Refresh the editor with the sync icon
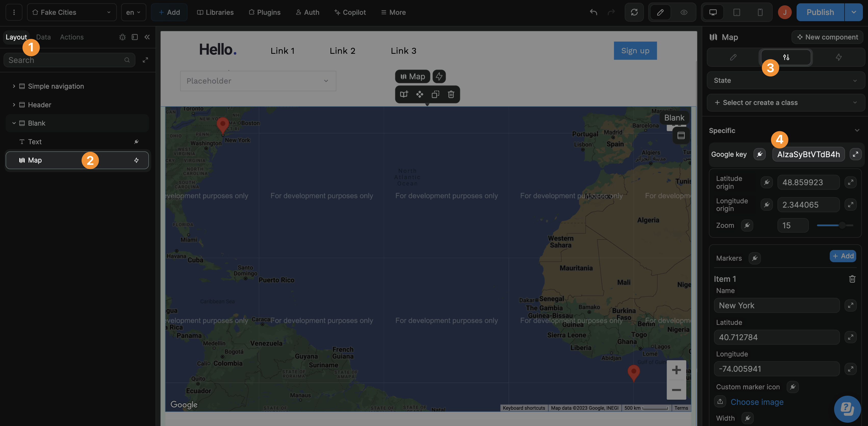The height and width of the screenshot is (426, 868). click(634, 12)
